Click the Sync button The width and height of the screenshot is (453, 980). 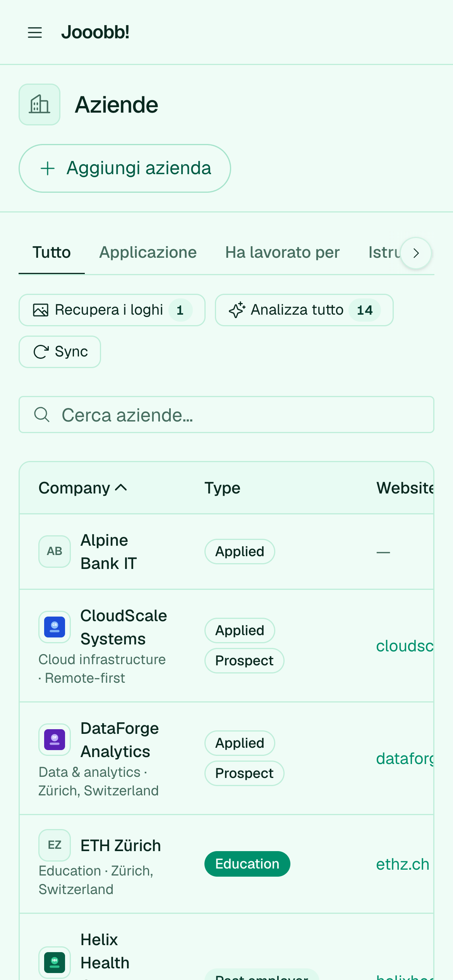click(60, 352)
